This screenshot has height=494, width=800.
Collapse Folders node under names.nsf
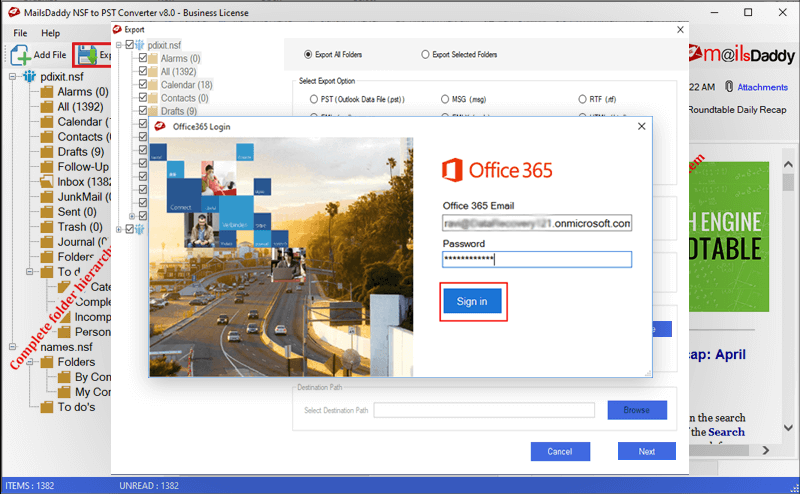tap(30, 362)
